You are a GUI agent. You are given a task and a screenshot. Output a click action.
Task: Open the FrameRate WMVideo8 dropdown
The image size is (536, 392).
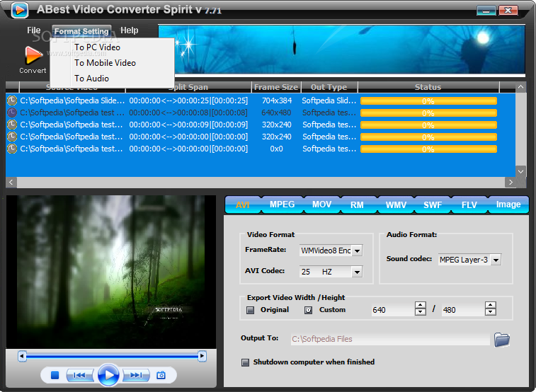358,250
